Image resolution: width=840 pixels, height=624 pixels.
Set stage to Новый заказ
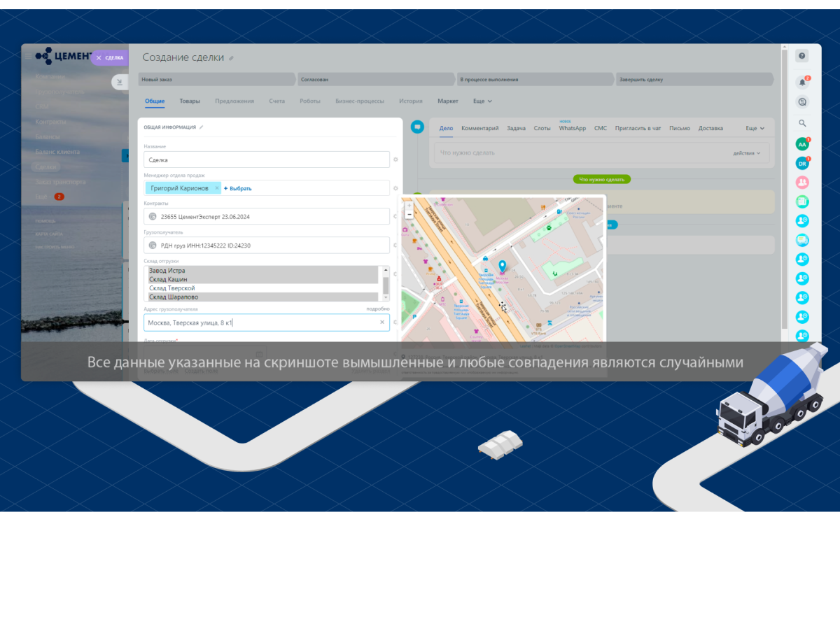(217, 80)
